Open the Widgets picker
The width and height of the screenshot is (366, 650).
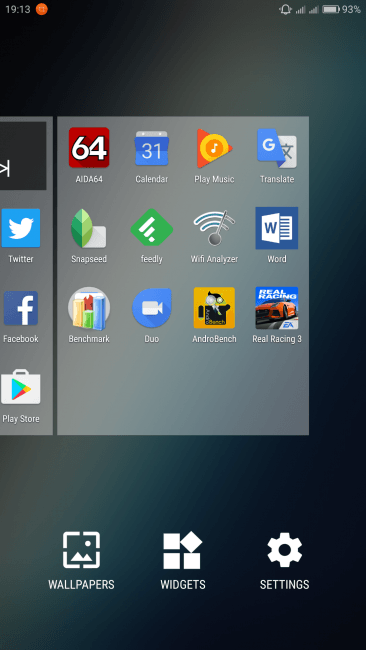(183, 561)
